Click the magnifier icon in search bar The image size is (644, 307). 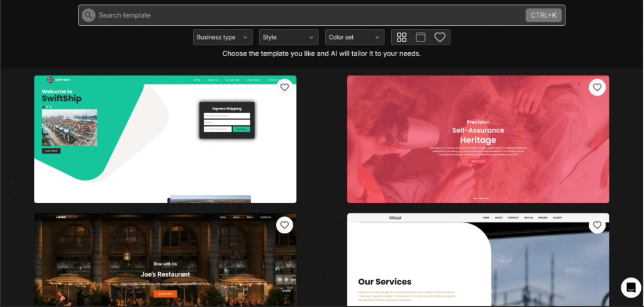(88, 15)
